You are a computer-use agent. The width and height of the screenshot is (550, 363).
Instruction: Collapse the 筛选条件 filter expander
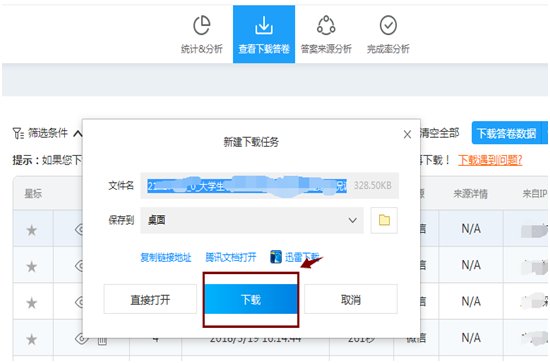[x=78, y=134]
